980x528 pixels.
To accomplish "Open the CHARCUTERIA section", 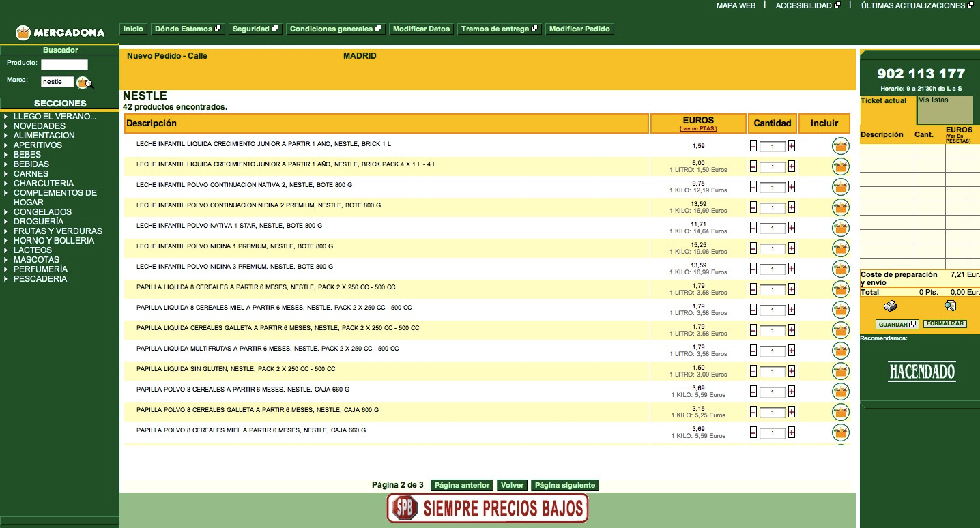I will (x=44, y=184).
